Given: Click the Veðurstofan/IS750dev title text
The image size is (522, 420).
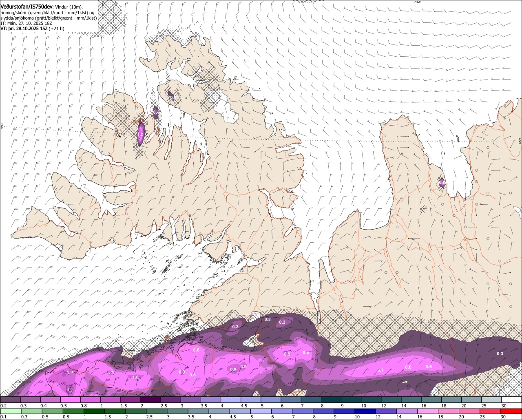Looking at the screenshot, I should tap(27, 7).
